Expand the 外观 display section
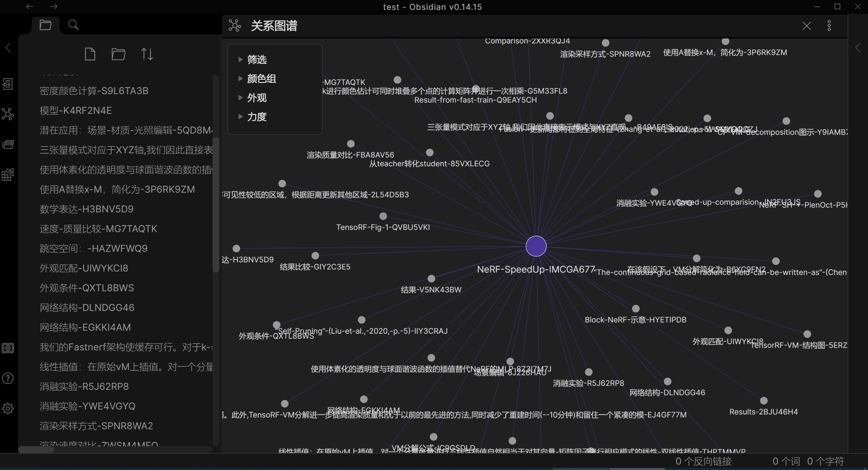This screenshot has width=868, height=470. pyautogui.click(x=257, y=98)
